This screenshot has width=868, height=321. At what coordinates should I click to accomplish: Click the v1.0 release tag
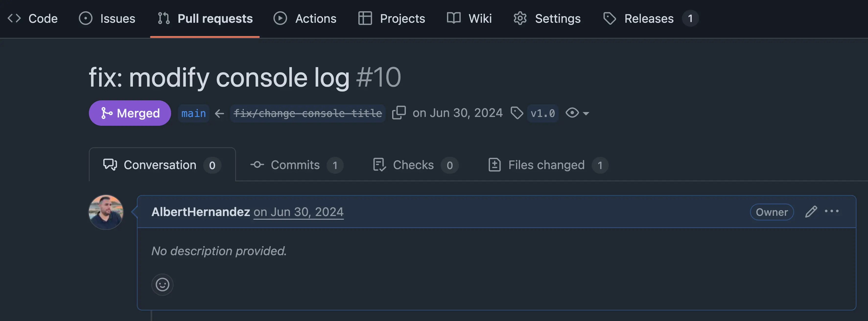542,113
